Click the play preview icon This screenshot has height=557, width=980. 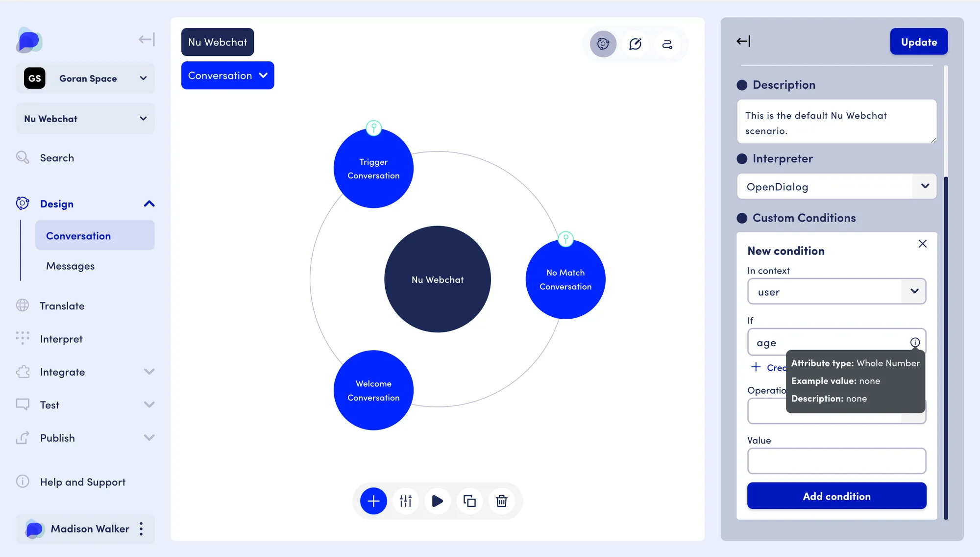pyautogui.click(x=438, y=501)
